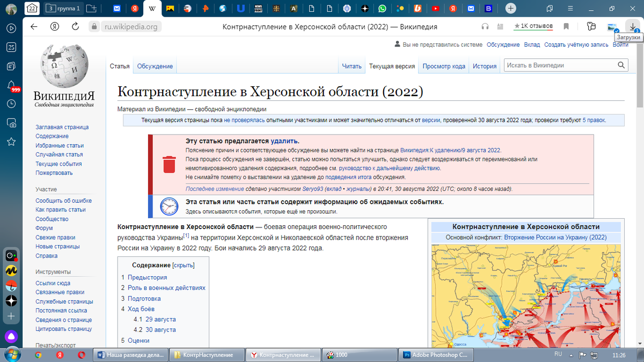Open favorites star icon in sidebar
Screen dimensions: 644x362
pyautogui.click(x=11, y=142)
